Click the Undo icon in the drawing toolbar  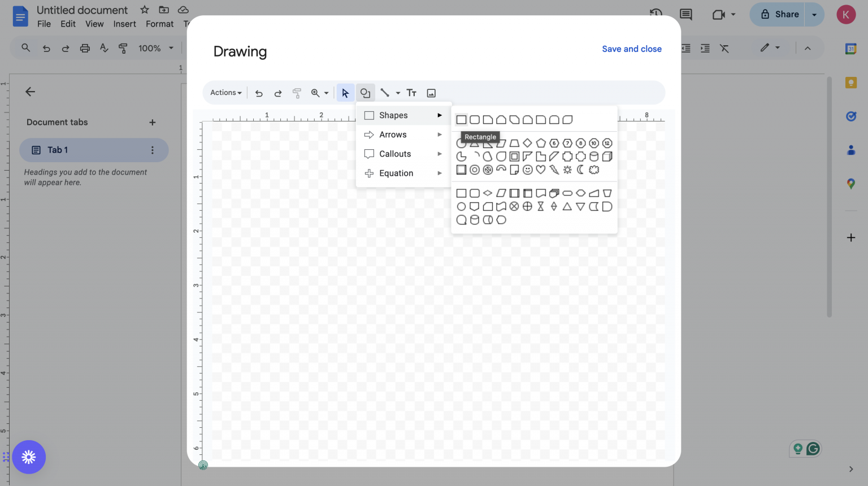tap(259, 92)
